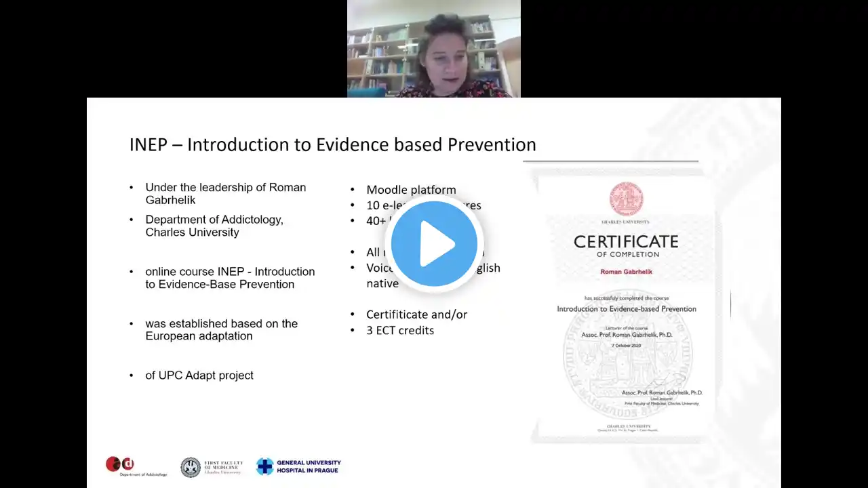Click the 'Moodle platform' bullet
The height and width of the screenshot is (488, 868).
tap(411, 190)
